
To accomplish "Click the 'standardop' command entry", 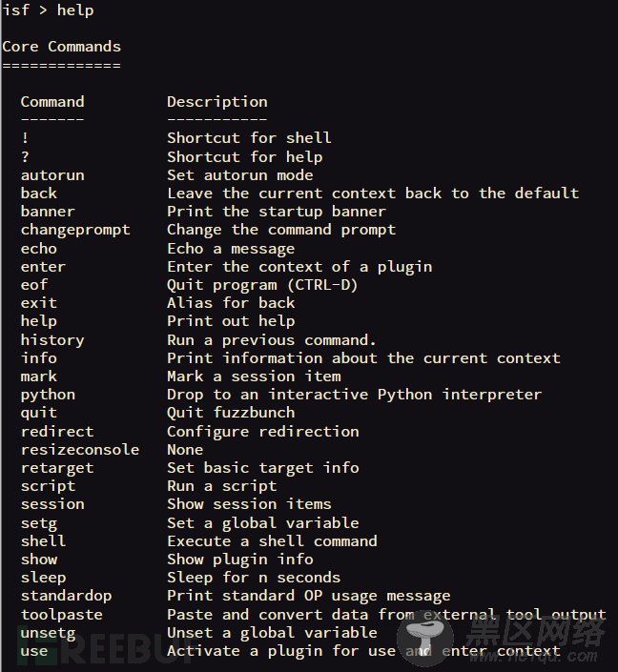I will point(66,596).
